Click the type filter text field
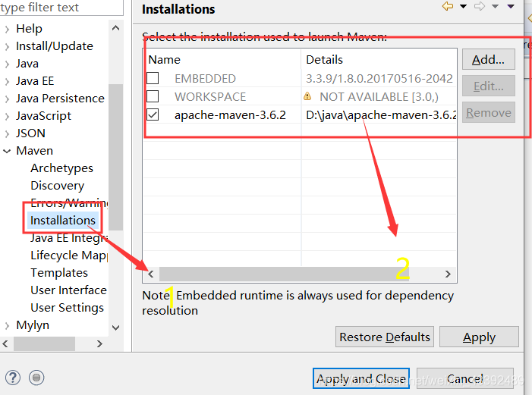Screen dimensions: 532x395 click(61, 8)
